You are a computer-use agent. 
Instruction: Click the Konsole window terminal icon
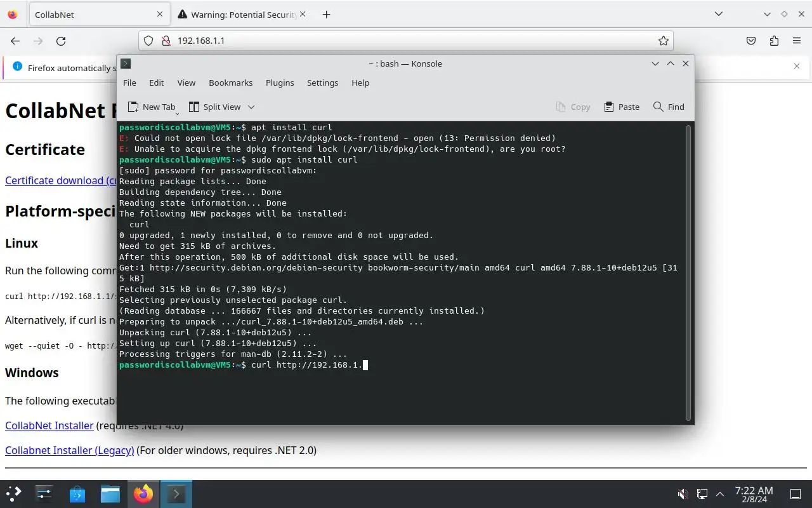(x=126, y=63)
